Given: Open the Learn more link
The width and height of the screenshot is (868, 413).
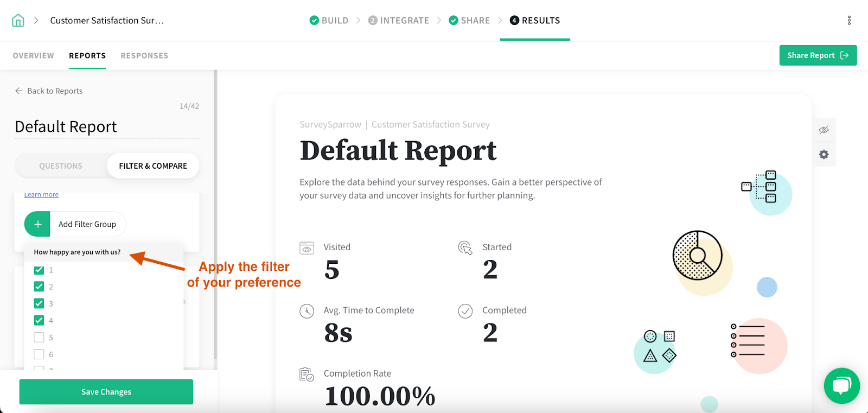Looking at the screenshot, I should (41, 195).
